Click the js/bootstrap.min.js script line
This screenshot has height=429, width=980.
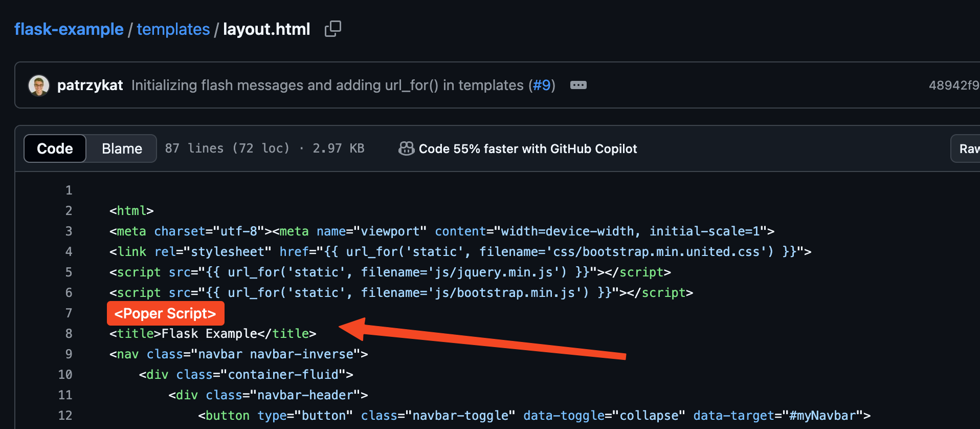401,293
